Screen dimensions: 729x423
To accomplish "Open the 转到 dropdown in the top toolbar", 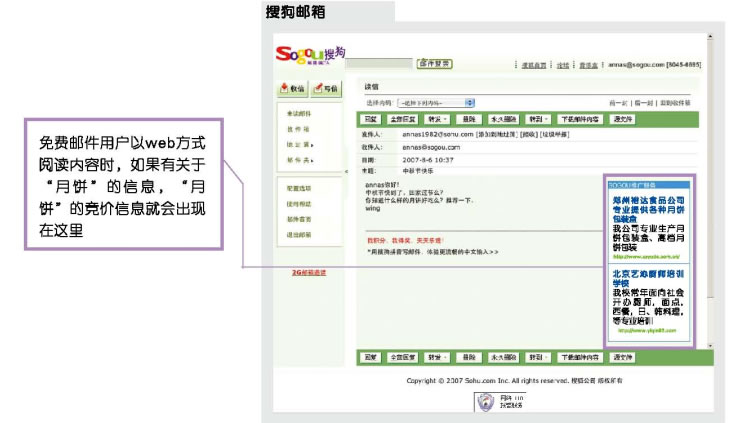I will coord(538,119).
